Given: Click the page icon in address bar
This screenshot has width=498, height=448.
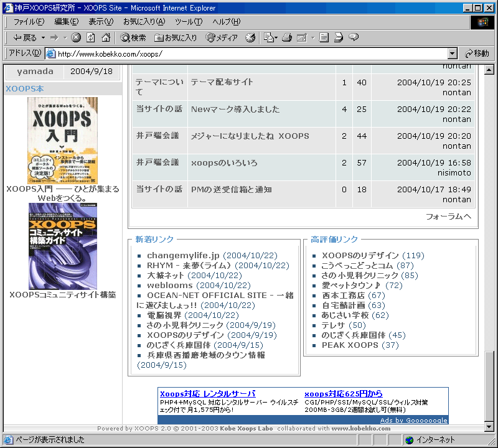Looking at the screenshot, I should click(x=51, y=54).
